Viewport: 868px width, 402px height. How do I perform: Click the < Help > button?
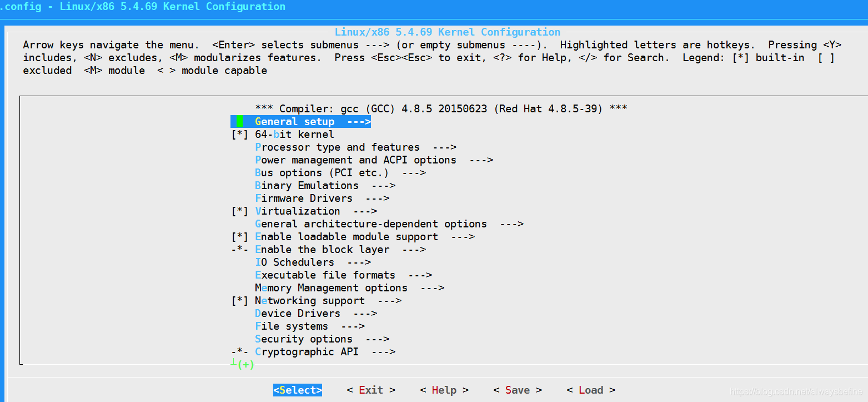[444, 390]
